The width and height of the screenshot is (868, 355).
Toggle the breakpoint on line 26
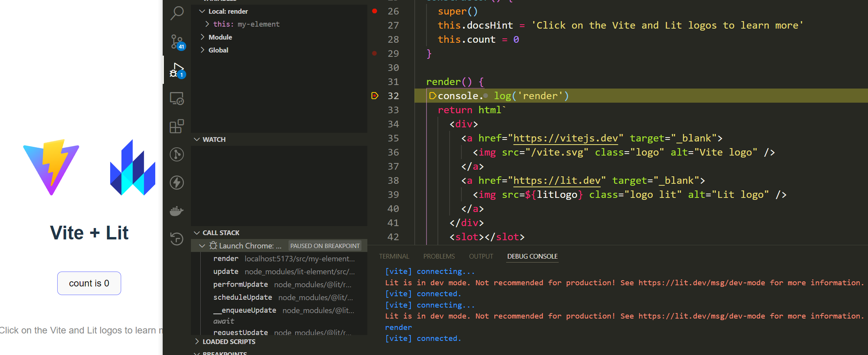374,11
